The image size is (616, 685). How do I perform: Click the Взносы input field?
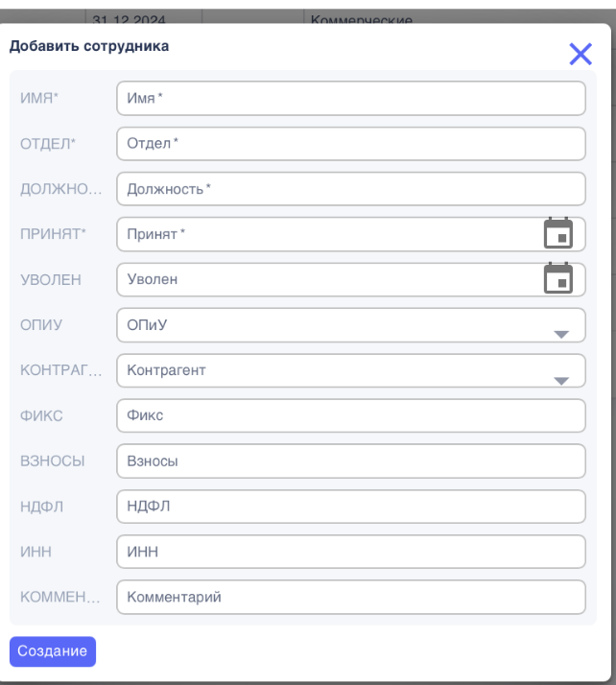350,461
